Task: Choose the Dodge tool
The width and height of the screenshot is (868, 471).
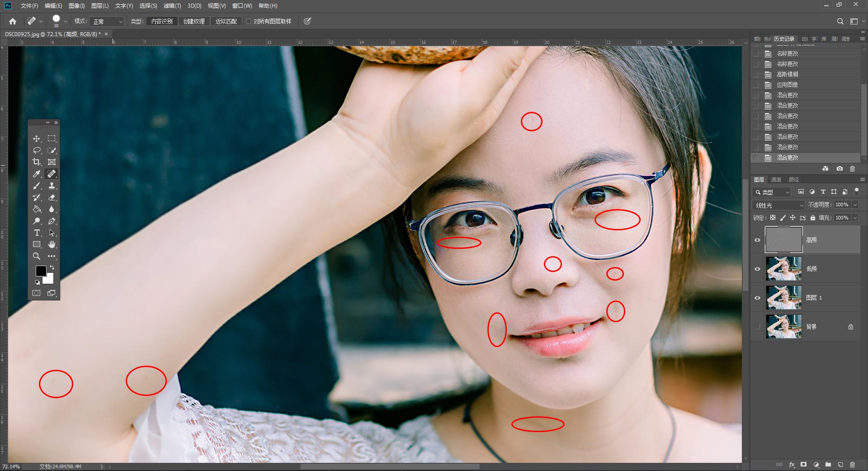Action: 37,221
